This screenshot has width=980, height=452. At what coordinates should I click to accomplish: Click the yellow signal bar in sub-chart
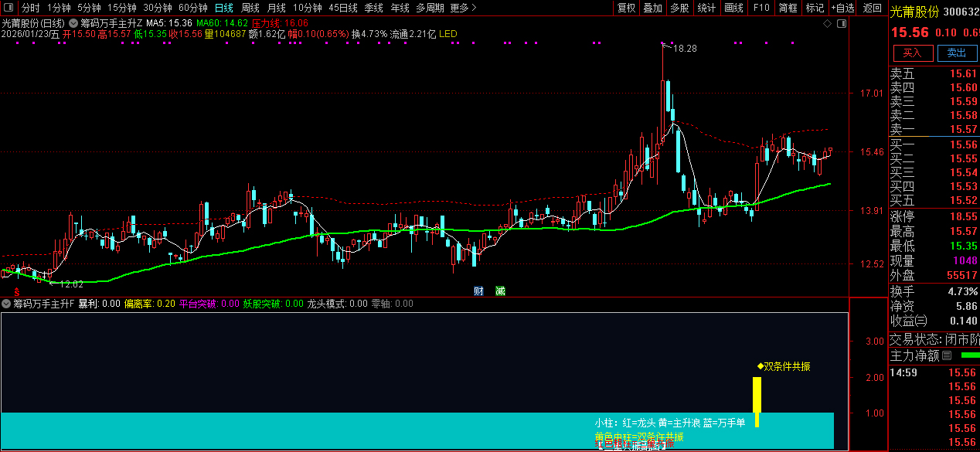[x=757, y=402]
